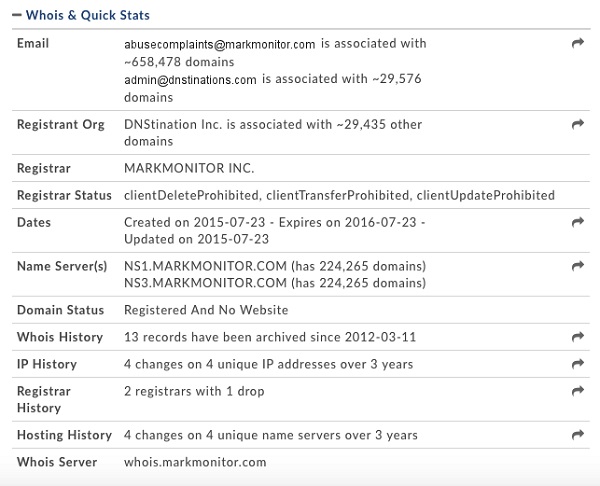Click the 13 records archived text
This screenshot has height=486, width=600.
tap(270, 337)
